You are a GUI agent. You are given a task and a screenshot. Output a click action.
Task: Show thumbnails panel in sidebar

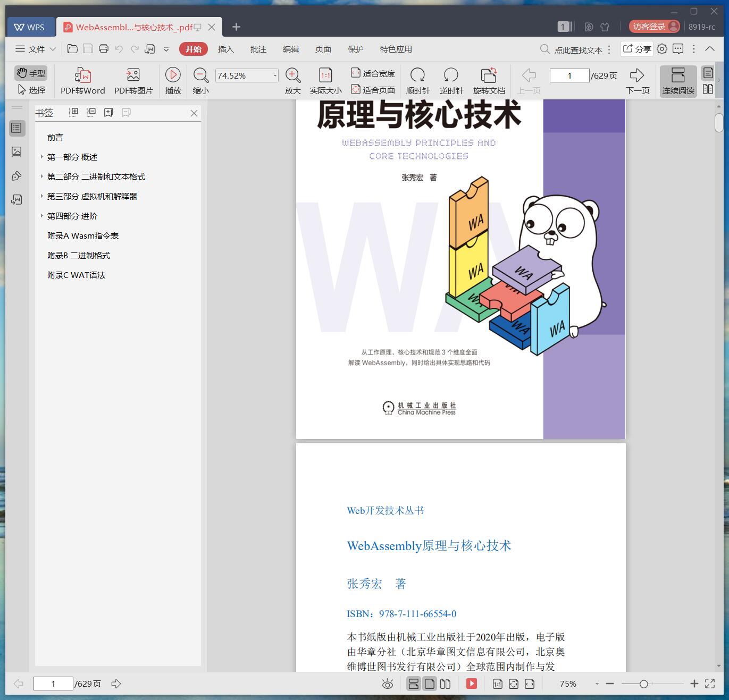tap(16, 152)
